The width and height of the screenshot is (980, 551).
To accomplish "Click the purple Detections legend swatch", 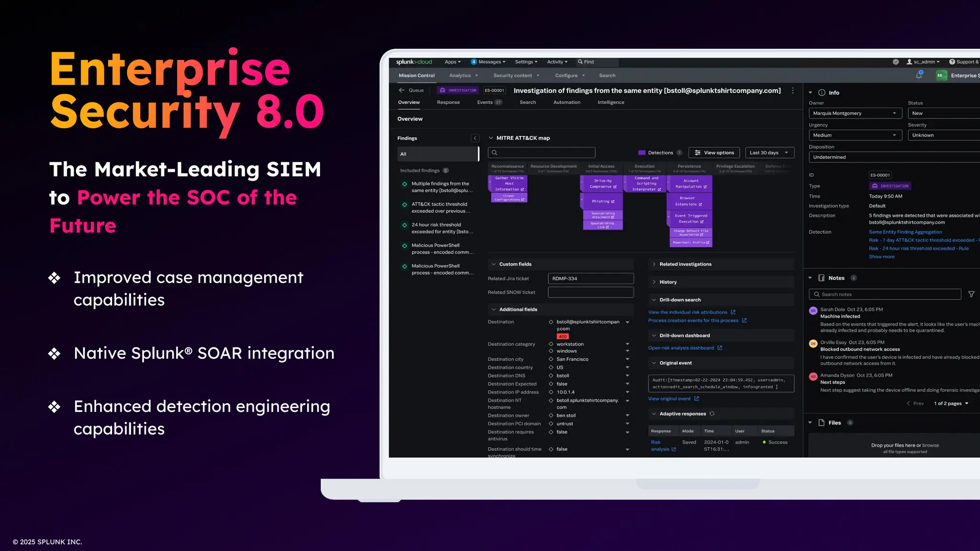I will click(642, 153).
